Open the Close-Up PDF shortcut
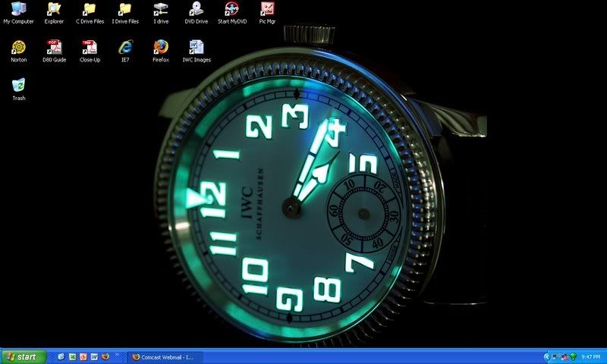The height and width of the screenshot is (364, 607). point(90,51)
